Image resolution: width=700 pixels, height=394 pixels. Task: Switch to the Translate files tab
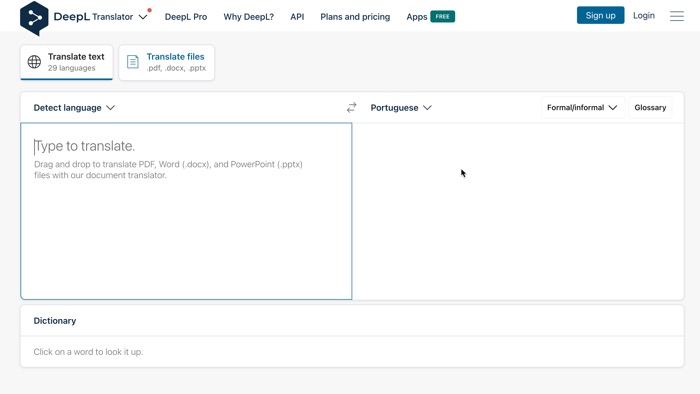[x=167, y=62]
